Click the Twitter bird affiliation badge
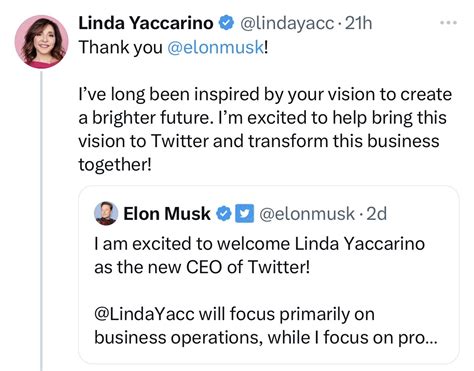 click(245, 214)
